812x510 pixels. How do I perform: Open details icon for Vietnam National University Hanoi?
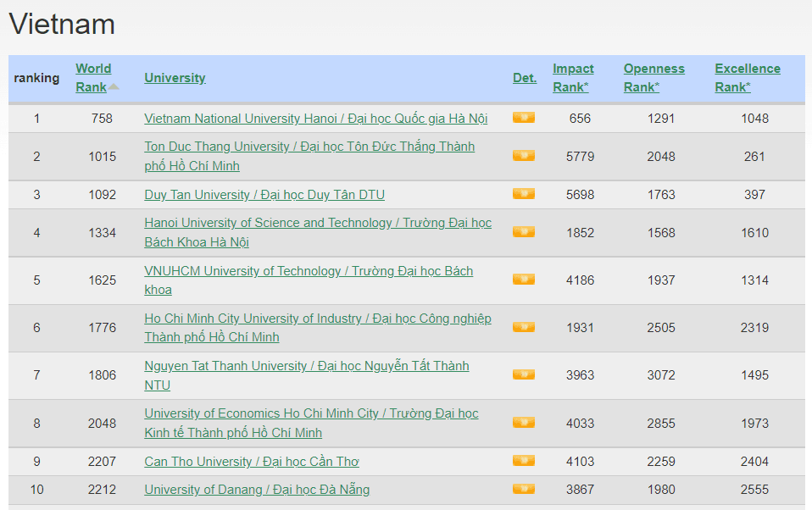point(523,118)
